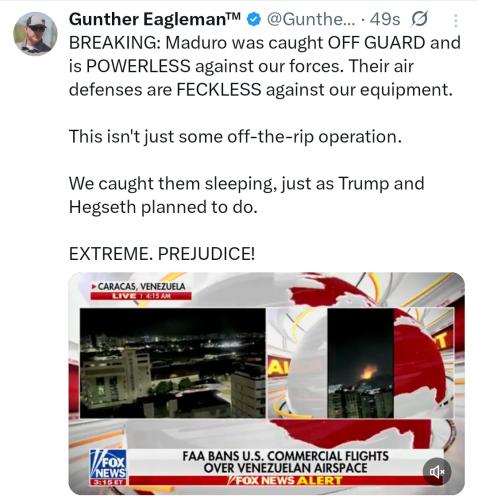Open the three-dot more options menu
The width and height of the screenshot is (478, 500).
[455, 20]
